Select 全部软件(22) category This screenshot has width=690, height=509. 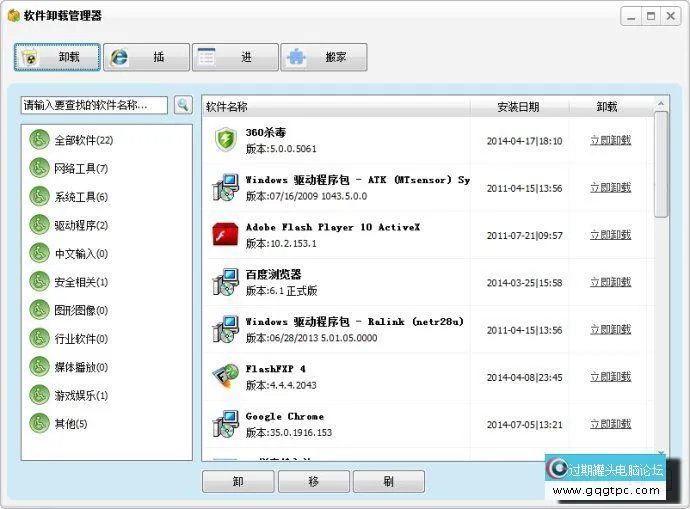(84, 140)
